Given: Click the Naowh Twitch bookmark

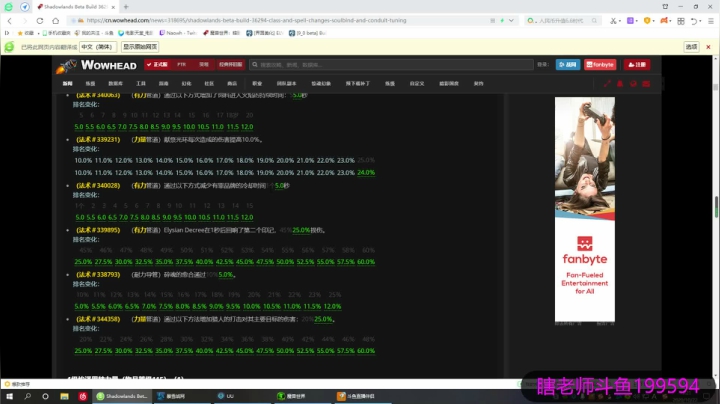Looking at the screenshot, I should 178,33.
